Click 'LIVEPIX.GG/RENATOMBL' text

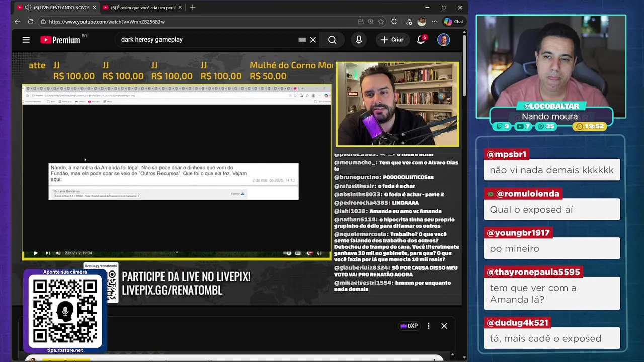172,290
